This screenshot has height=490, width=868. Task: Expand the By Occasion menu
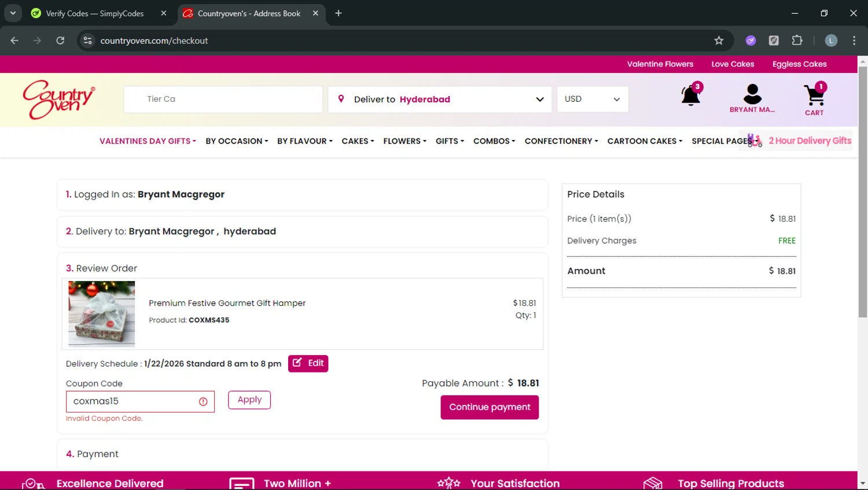point(237,141)
